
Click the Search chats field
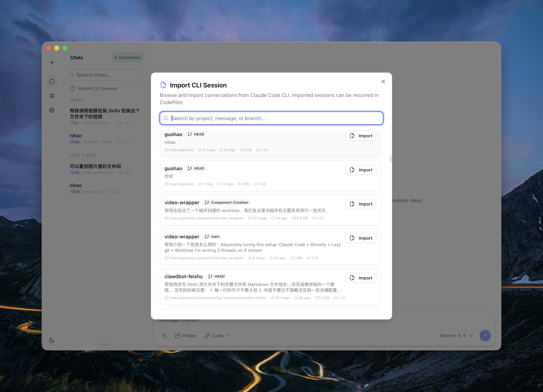pos(105,75)
